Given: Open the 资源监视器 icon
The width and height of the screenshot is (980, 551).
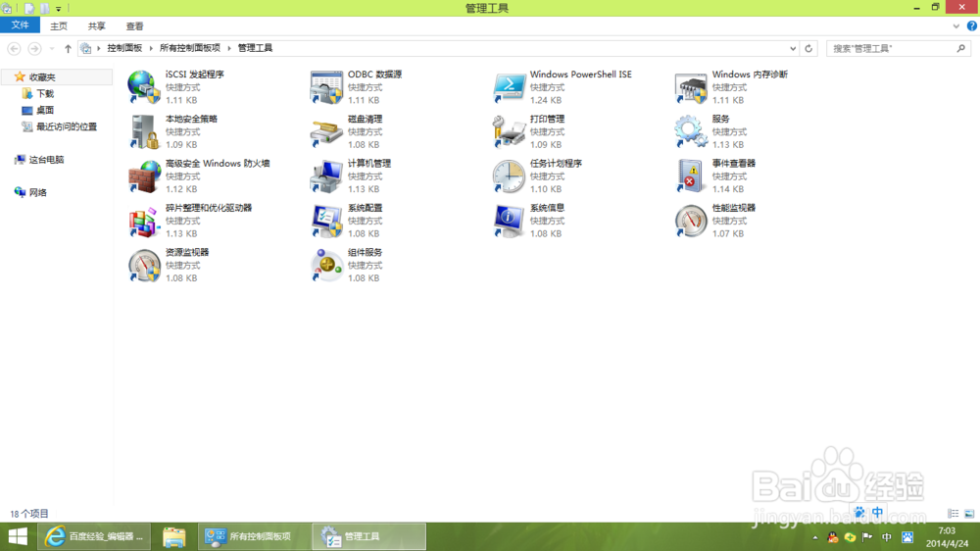Looking at the screenshot, I should [144, 265].
